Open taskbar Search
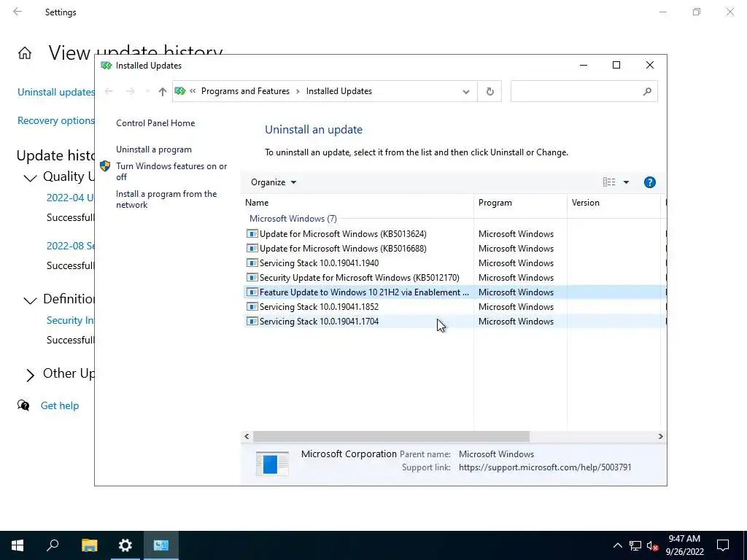Viewport: 747px width, 560px height. point(53,545)
